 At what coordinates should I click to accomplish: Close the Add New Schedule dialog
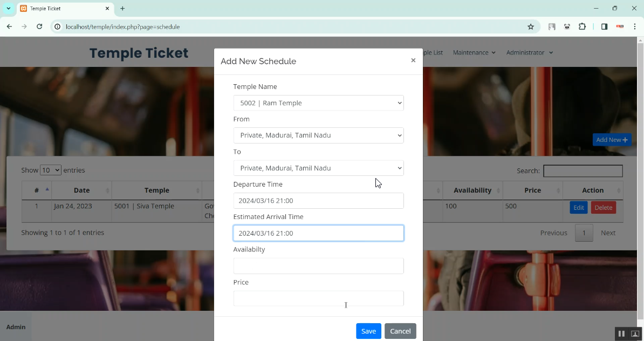pyautogui.click(x=413, y=60)
